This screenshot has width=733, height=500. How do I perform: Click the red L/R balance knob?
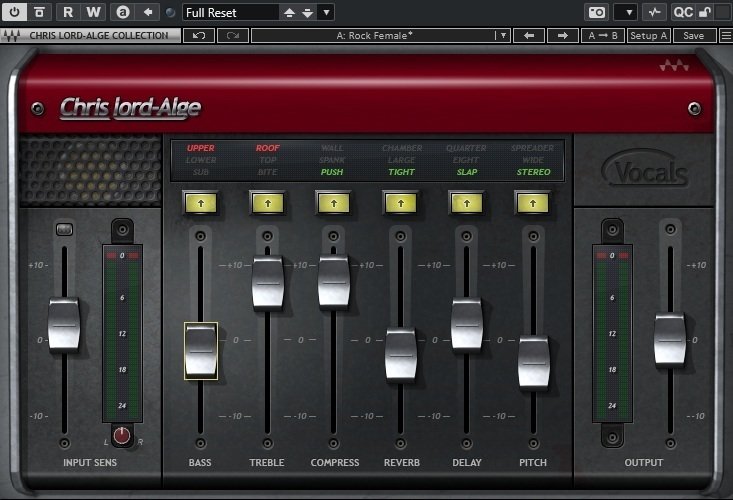(x=122, y=436)
